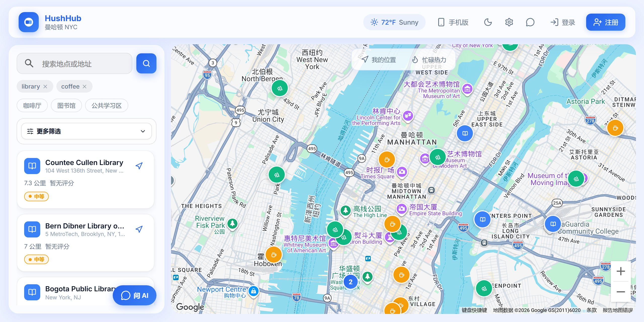Click the Times Square camera pin
Viewport: 644px width, 322px height.
coord(402,172)
